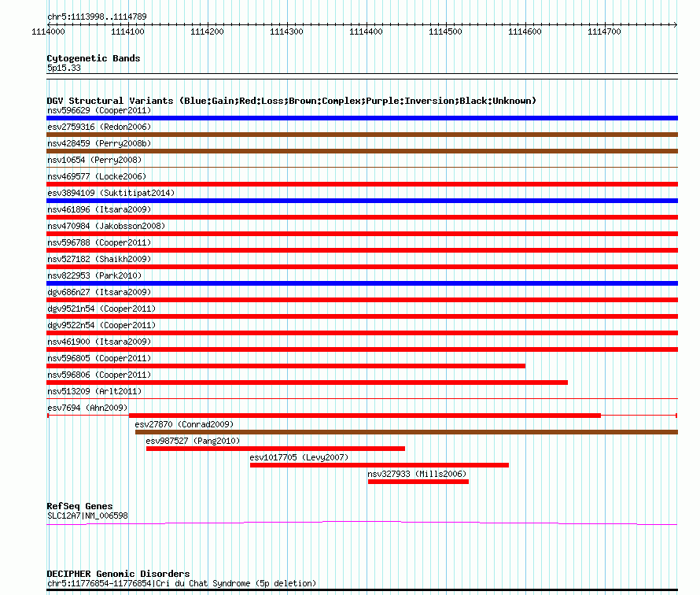Open the DGV Structural Variants track title
This screenshot has width=700, height=595.
292,101
